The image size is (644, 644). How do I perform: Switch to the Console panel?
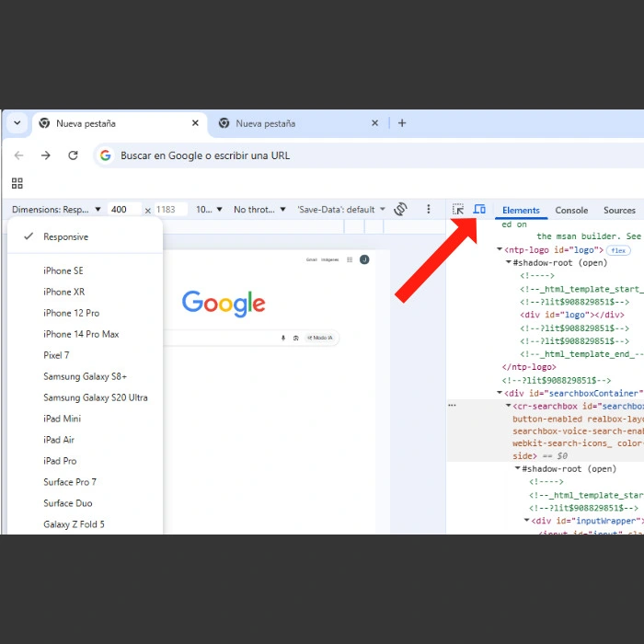pos(571,211)
